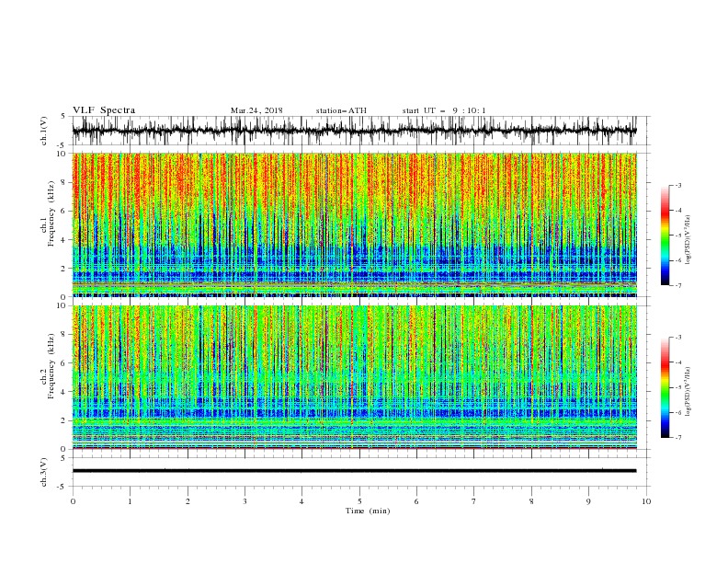The height and width of the screenshot is (563, 728).
Task: Click inside the ch.2 spectrogram panel
Action: click(354, 377)
